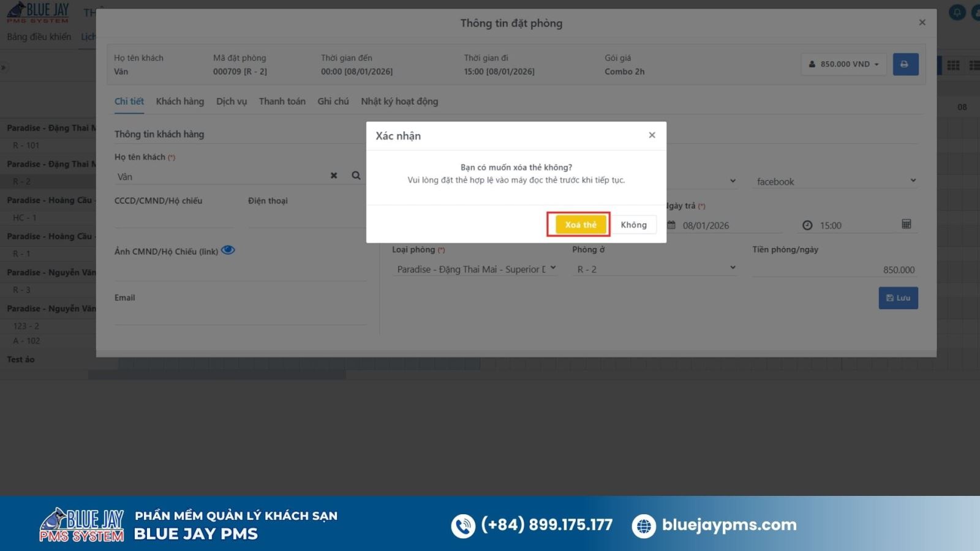Screen dimensions: 980x551
Task: Switch to grid view icon
Action: click(x=953, y=65)
